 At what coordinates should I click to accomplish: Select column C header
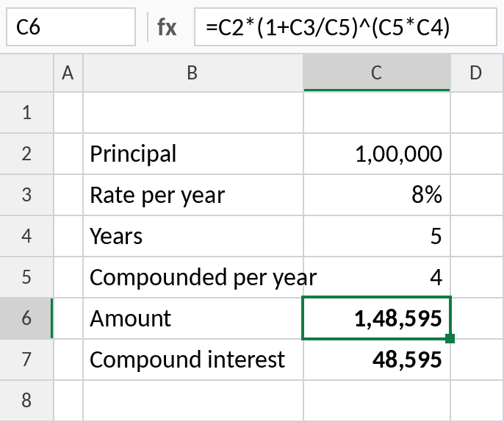[377, 73]
